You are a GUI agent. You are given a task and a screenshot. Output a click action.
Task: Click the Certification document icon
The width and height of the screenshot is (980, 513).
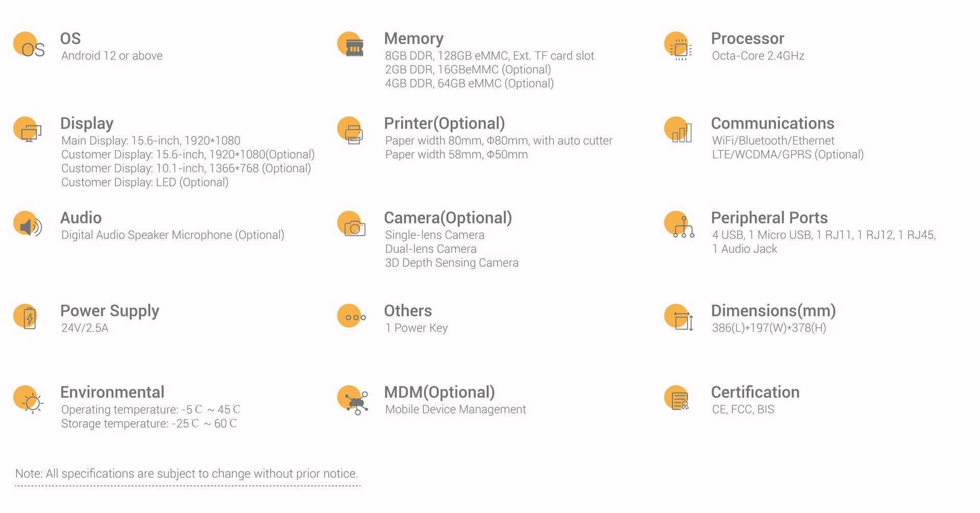coord(678,400)
